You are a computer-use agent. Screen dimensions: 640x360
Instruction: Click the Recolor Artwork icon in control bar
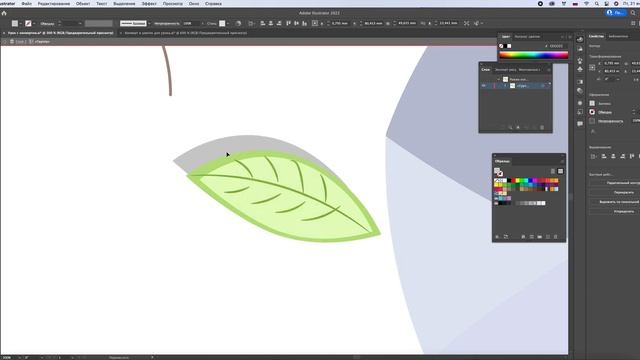[238, 23]
